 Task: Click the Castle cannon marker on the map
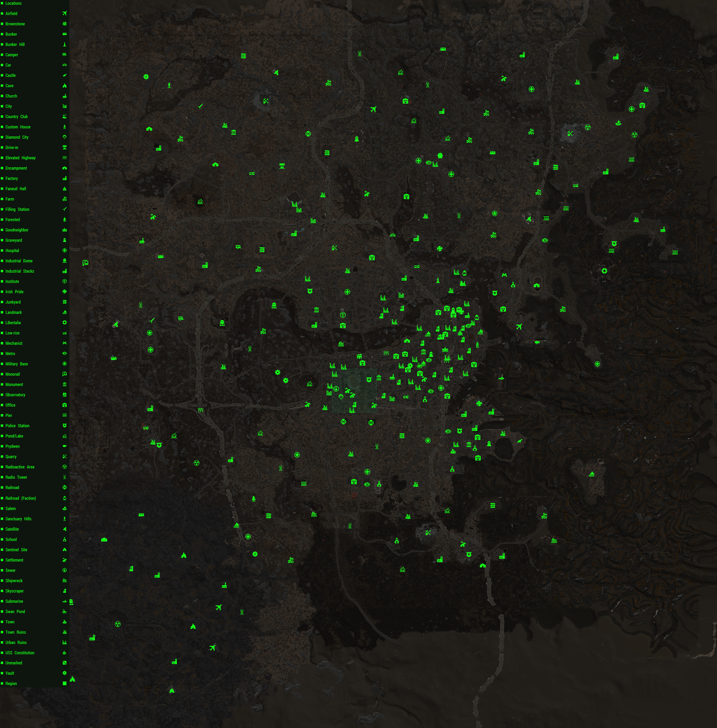520,441
